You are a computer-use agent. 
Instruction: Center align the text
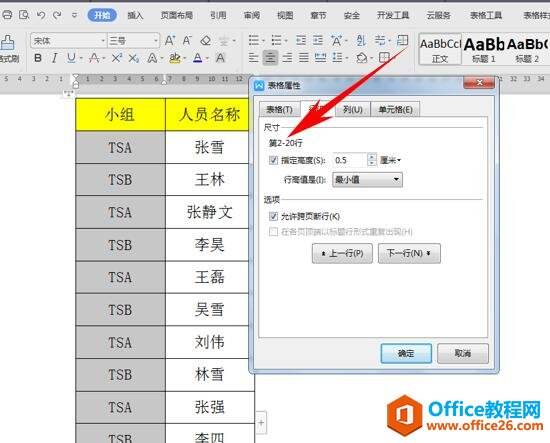pyautogui.click(x=270, y=58)
